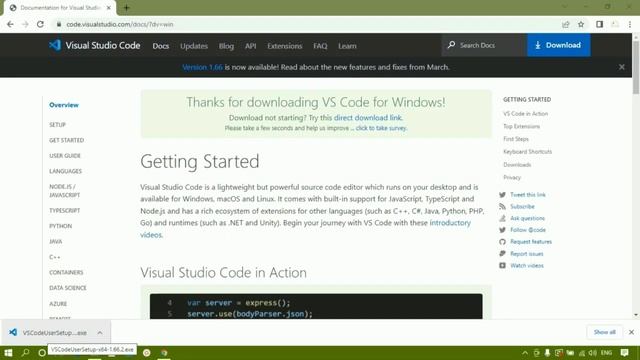This screenshot has height=360, width=640.
Task: Expand the TYPESCRIPT sidebar section
Action: point(64,211)
